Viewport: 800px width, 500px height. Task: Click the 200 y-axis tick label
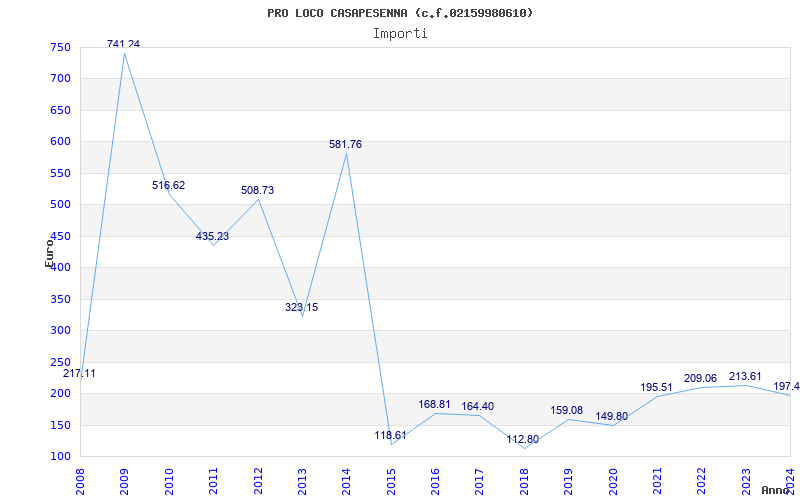60,394
